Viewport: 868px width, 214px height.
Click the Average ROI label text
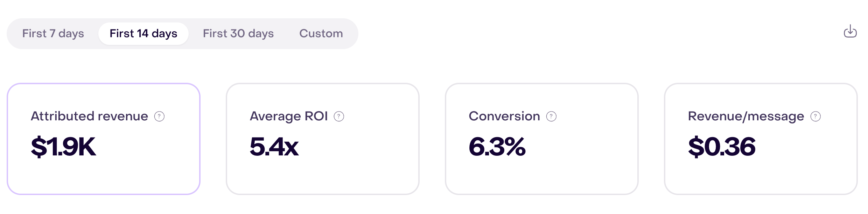tap(289, 116)
